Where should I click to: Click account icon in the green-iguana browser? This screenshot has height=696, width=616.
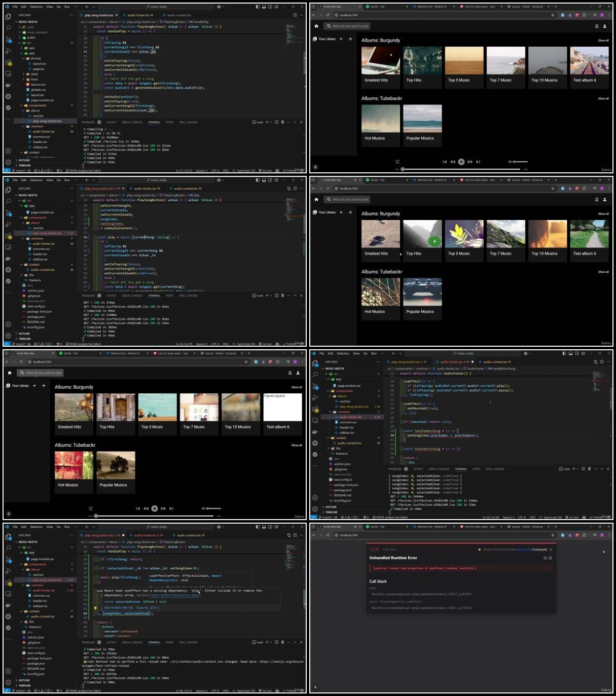pyautogui.click(x=298, y=373)
